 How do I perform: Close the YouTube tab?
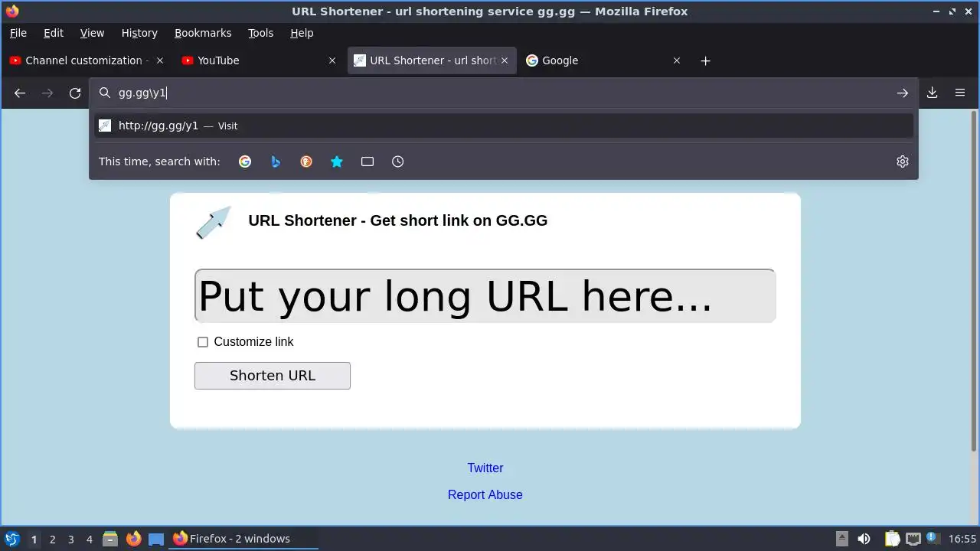(332, 60)
